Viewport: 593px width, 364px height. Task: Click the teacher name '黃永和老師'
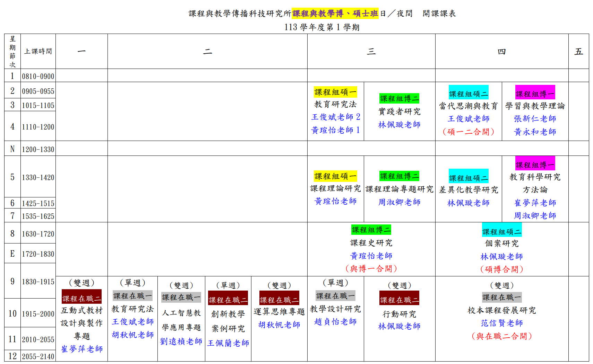(x=535, y=132)
